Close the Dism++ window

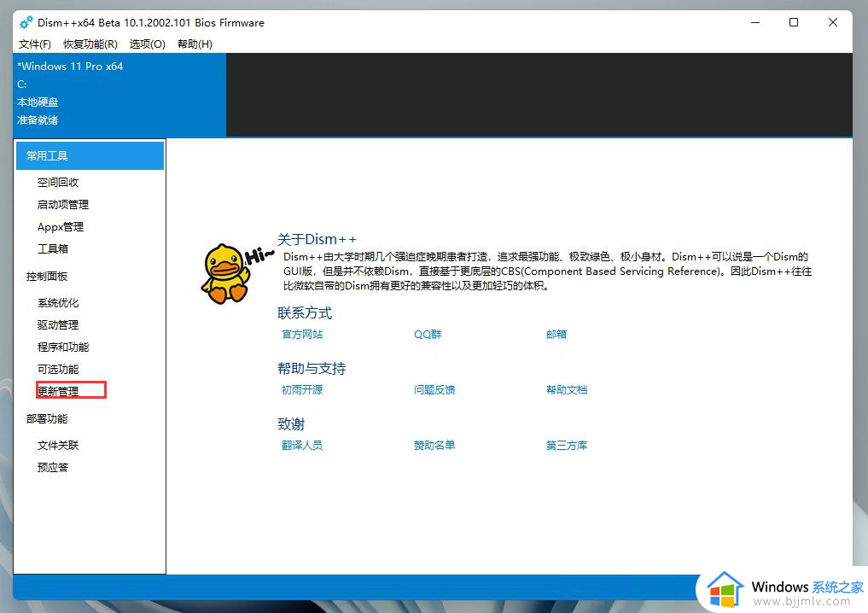(832, 23)
